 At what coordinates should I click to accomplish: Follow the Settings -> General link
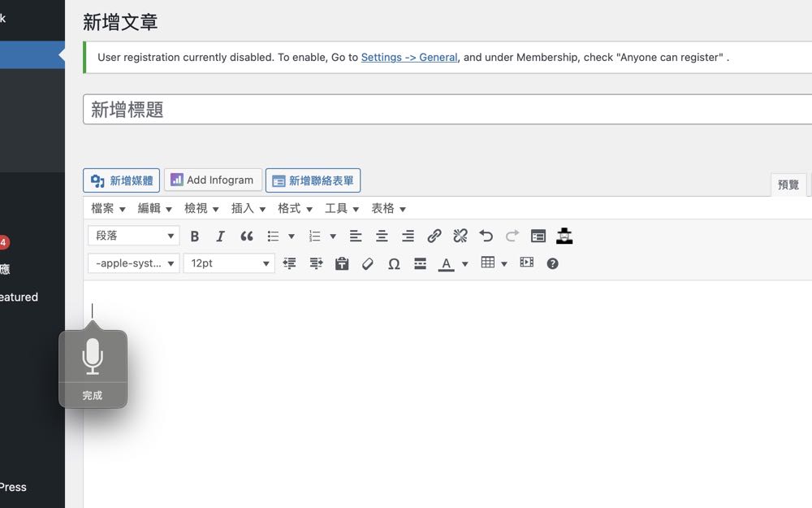pos(409,58)
